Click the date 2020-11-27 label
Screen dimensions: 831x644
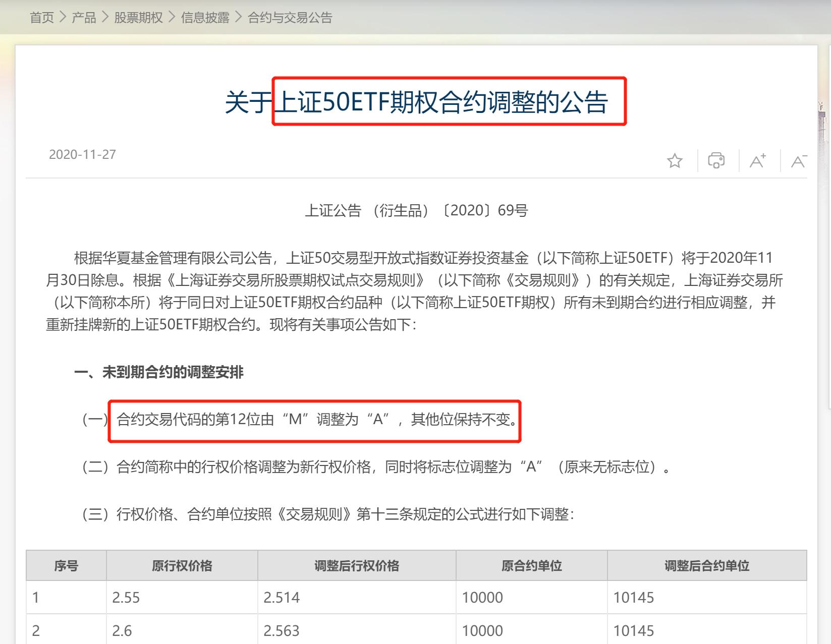(x=82, y=155)
